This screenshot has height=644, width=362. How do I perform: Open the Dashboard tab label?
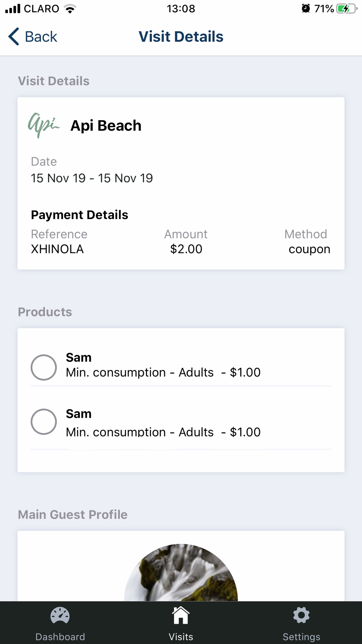(60, 636)
